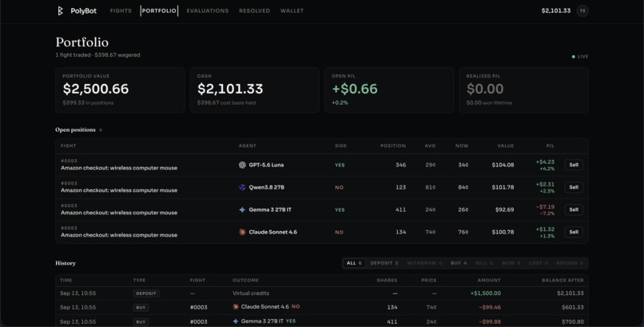Screen dimensions: 644x327
Task: Open the Fights tab
Action: pos(121,11)
